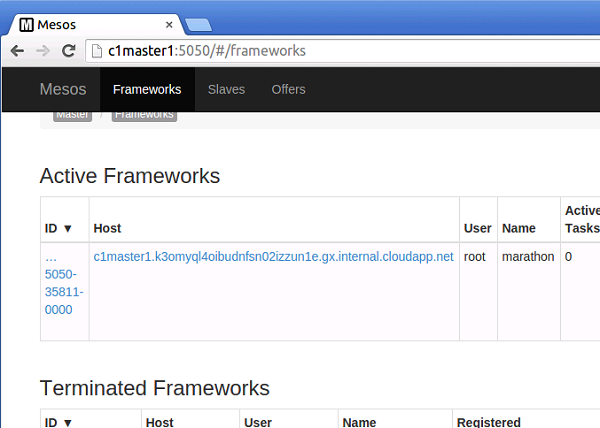
Task: Click Terminated Frameworks heading
Action: pos(155,388)
